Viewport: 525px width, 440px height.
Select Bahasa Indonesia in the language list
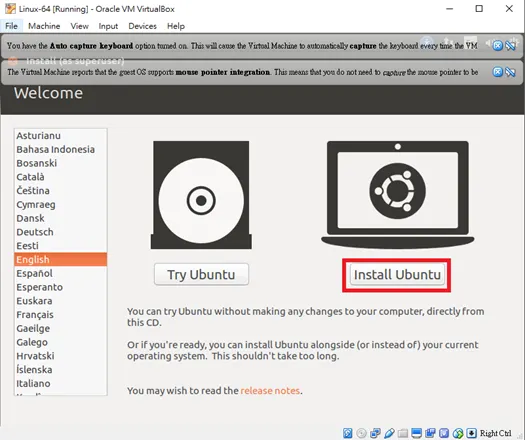(61, 149)
